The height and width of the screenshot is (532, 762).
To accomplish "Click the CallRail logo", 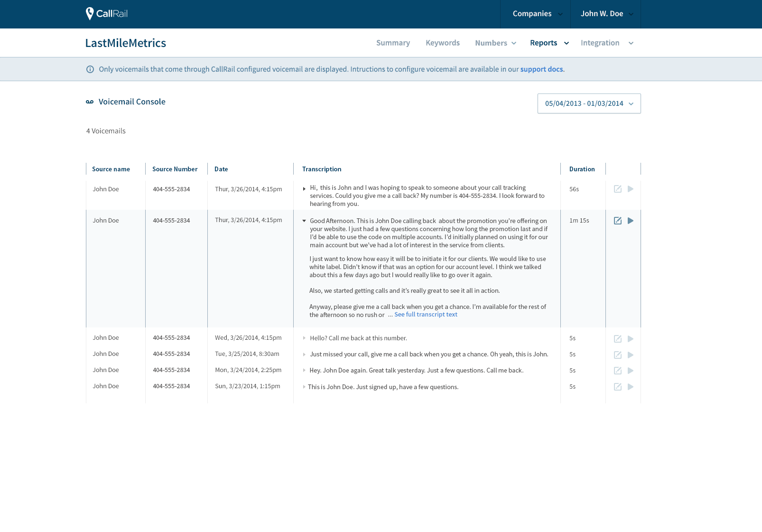I will tap(107, 14).
